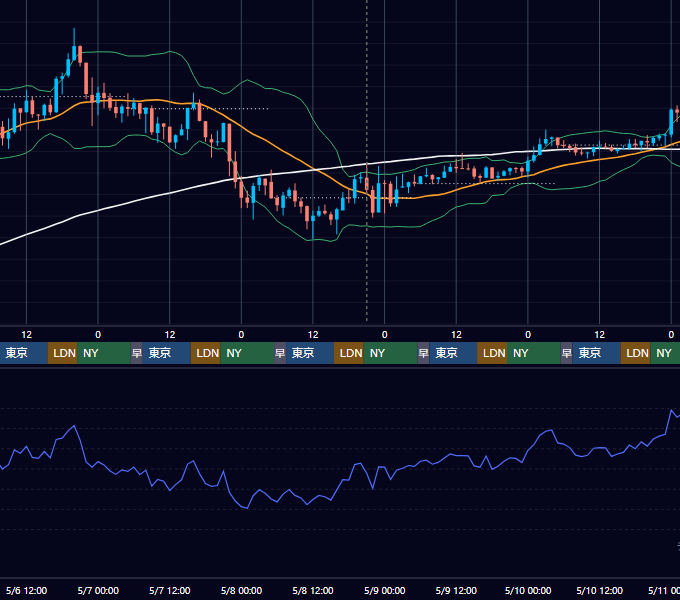Click the LDN session block on 5/6

(62, 353)
